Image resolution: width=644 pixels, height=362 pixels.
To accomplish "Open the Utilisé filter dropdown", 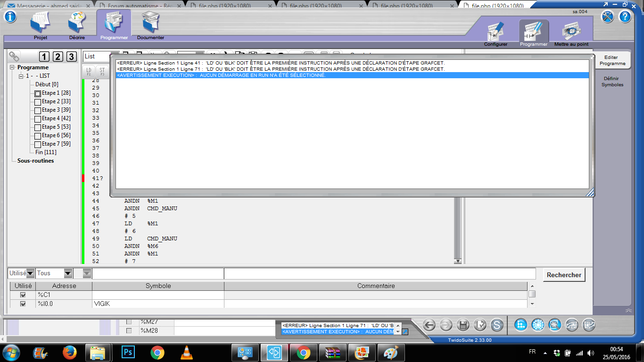I will click(x=30, y=273).
